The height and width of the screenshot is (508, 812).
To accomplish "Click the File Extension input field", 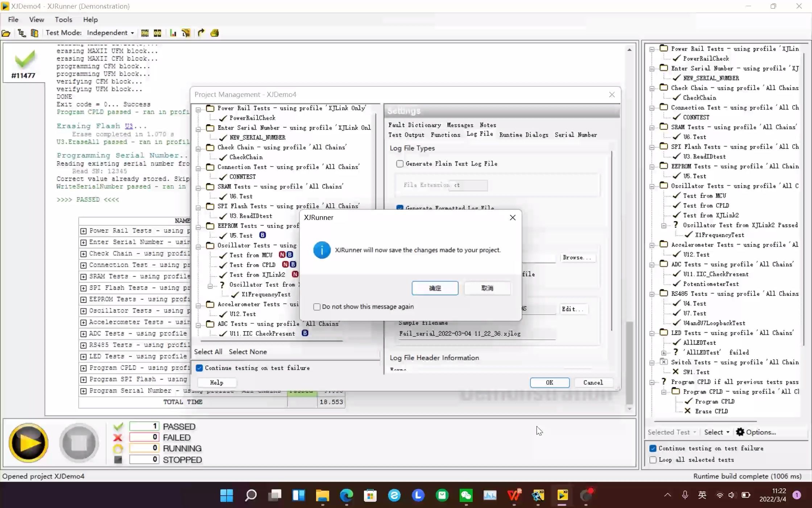I will click(468, 185).
